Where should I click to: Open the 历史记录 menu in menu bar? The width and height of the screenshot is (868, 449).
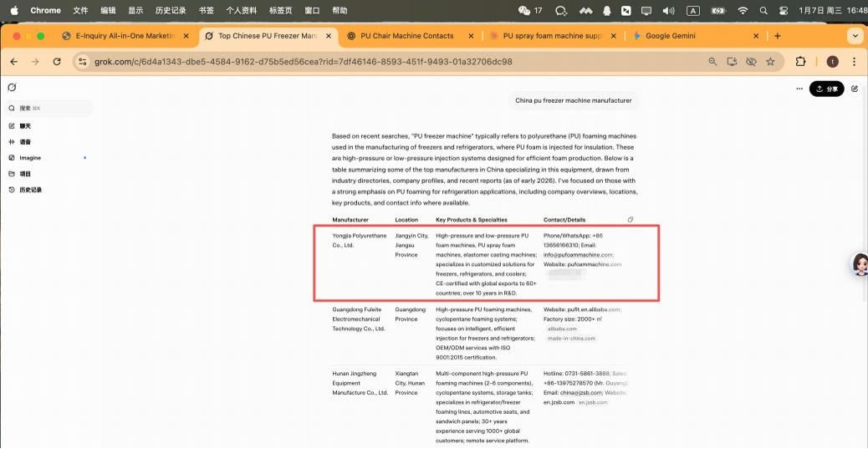171,11
